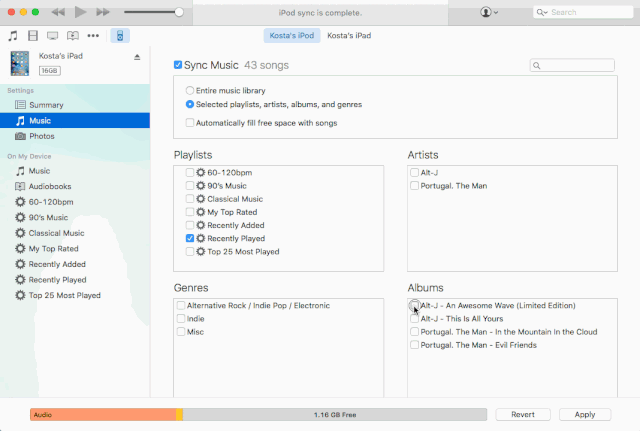Viewport: 640px width, 431px height.
Task: Select the iPod device button in the toolbar
Action: coord(120,36)
